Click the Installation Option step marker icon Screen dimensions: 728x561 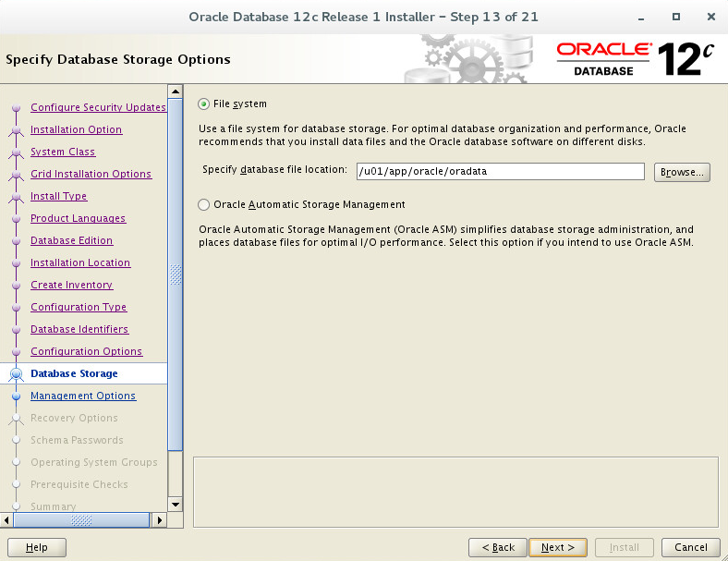point(17,130)
